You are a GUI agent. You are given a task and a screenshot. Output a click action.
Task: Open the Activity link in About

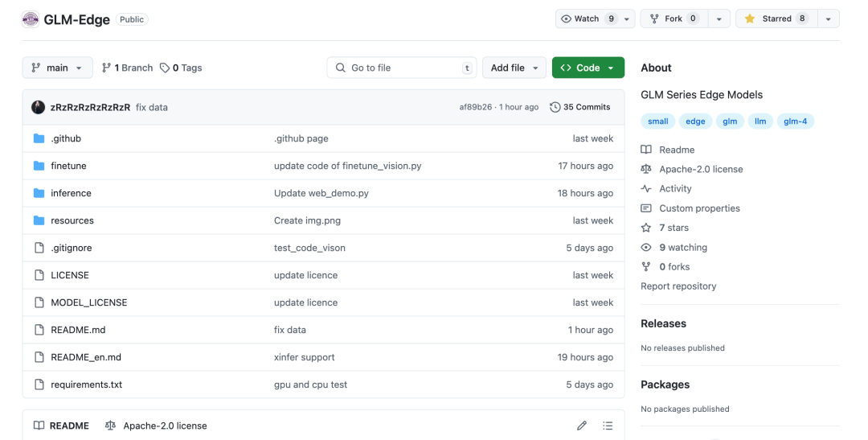(x=675, y=188)
